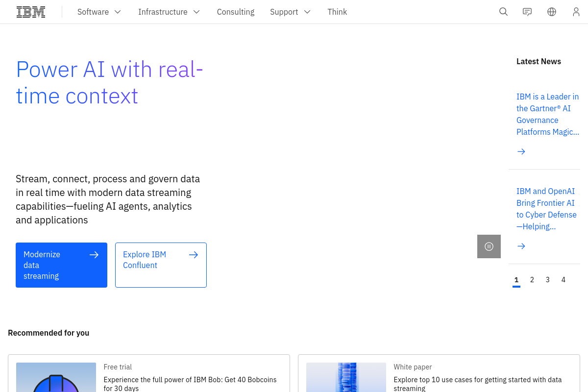The image size is (588, 392).
Task: Click the Power AI with real-time context heading
Action: coord(110,82)
